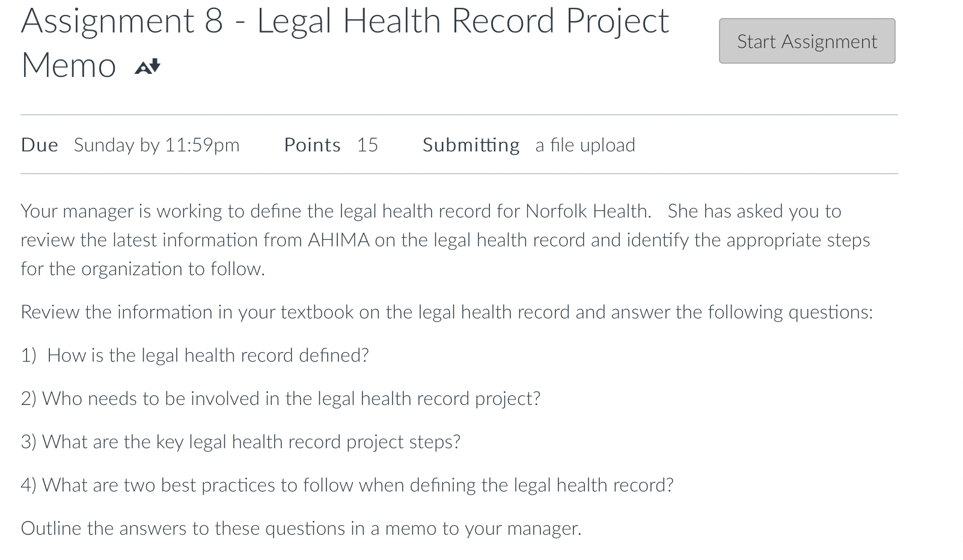
Task: Select question 1 about legal health record definition
Action: pos(196,355)
